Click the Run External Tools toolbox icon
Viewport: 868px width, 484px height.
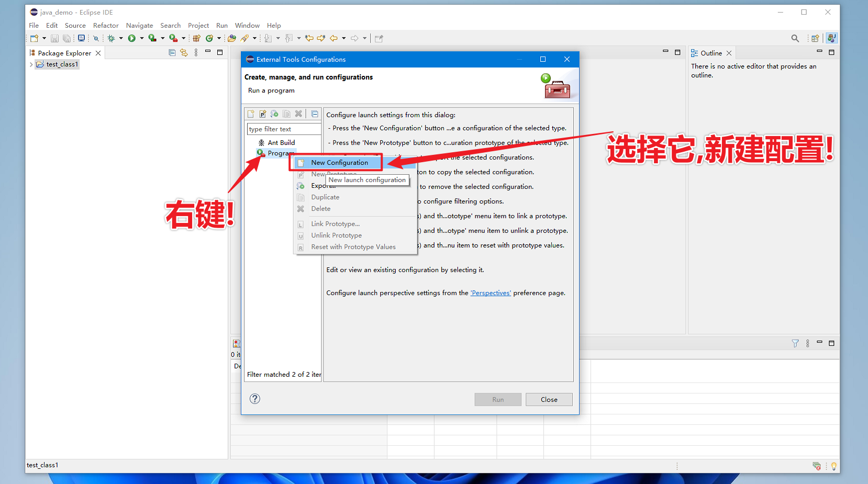point(173,38)
